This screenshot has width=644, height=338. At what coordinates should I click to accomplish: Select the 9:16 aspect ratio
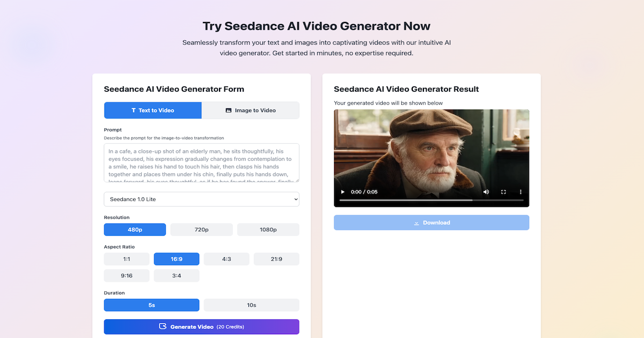click(127, 276)
